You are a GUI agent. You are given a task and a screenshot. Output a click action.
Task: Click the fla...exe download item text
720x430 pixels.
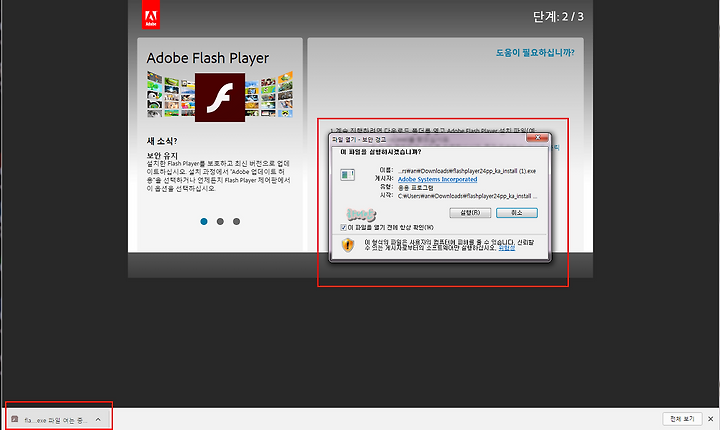(55, 420)
